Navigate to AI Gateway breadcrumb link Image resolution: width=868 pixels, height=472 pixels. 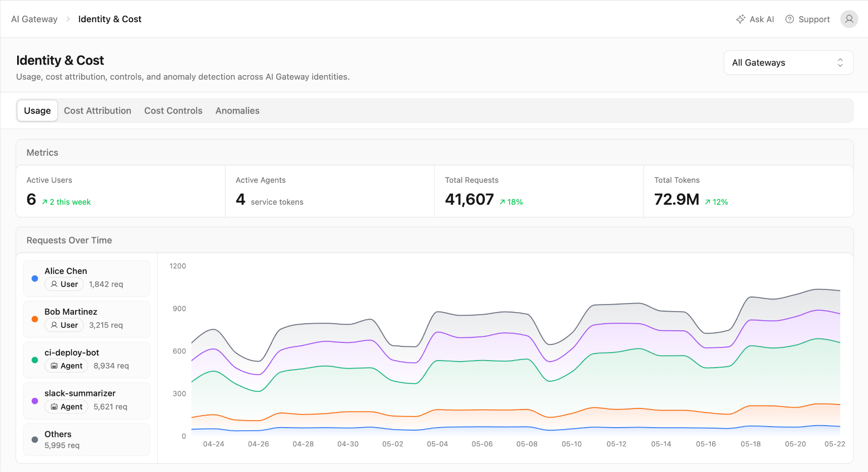[x=34, y=19]
